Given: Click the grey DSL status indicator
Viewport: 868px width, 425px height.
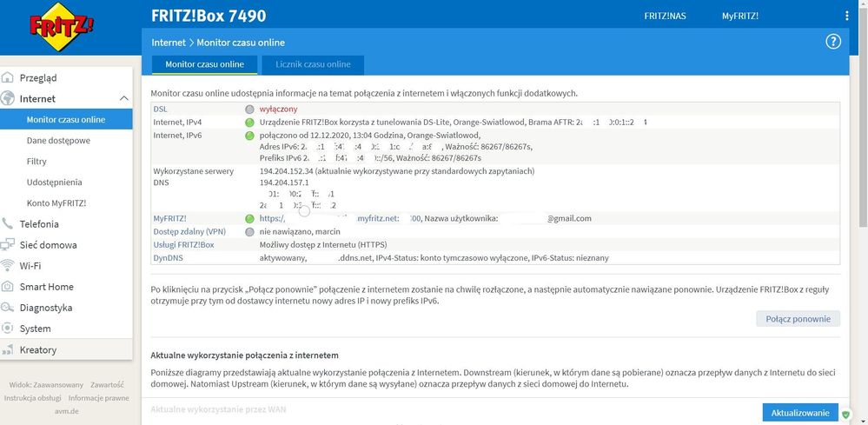Looking at the screenshot, I should (249, 110).
